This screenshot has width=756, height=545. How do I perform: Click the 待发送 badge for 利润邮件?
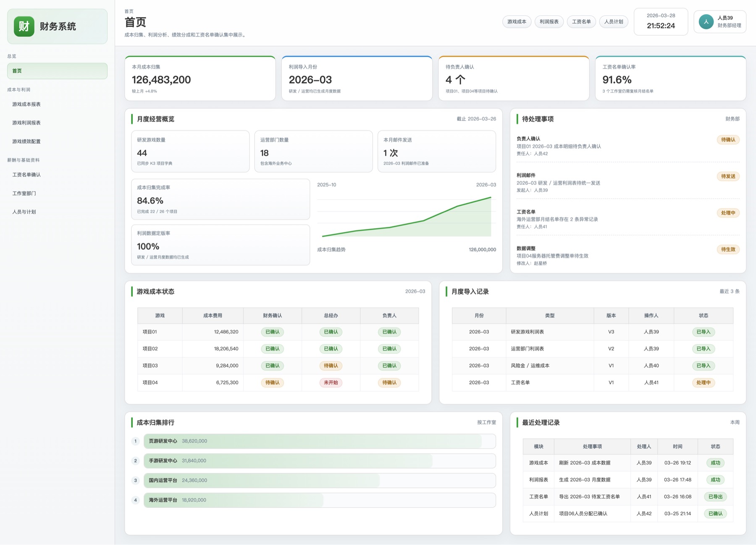tap(728, 176)
